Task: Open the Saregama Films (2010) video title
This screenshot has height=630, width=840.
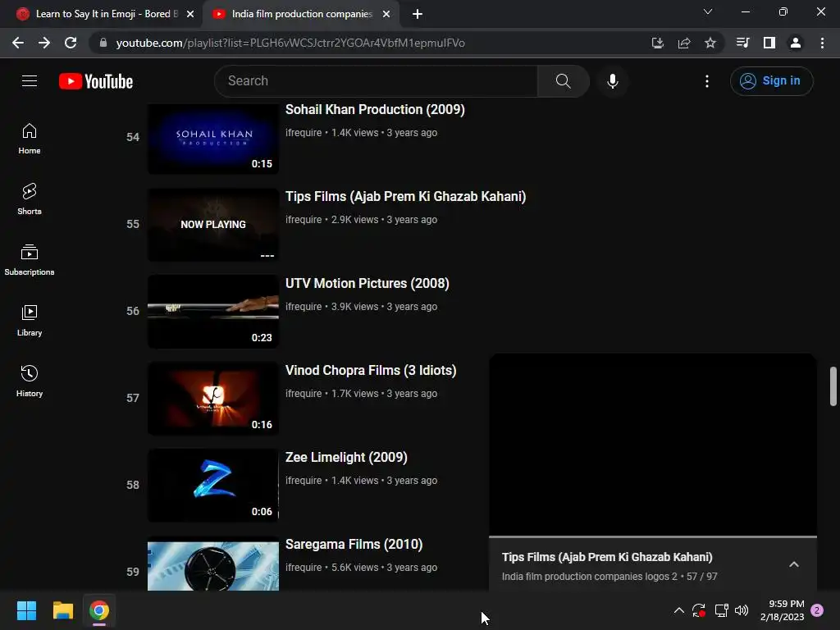Action: pyautogui.click(x=354, y=545)
